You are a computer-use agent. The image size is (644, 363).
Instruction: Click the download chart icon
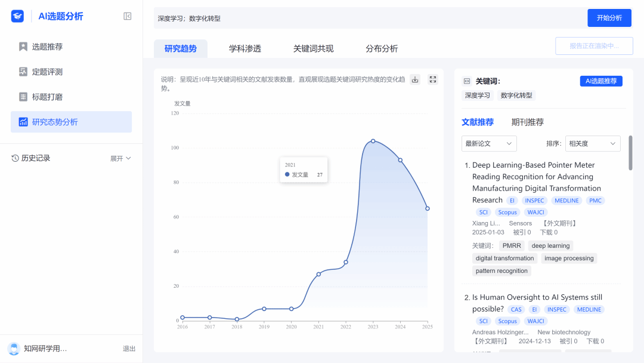416,79
